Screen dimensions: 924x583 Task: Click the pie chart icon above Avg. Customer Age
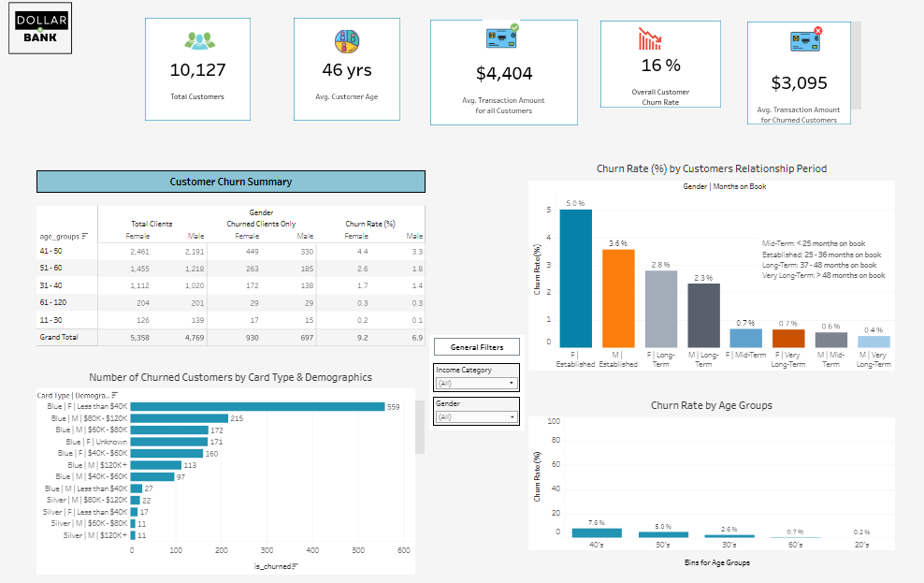pyautogui.click(x=346, y=40)
